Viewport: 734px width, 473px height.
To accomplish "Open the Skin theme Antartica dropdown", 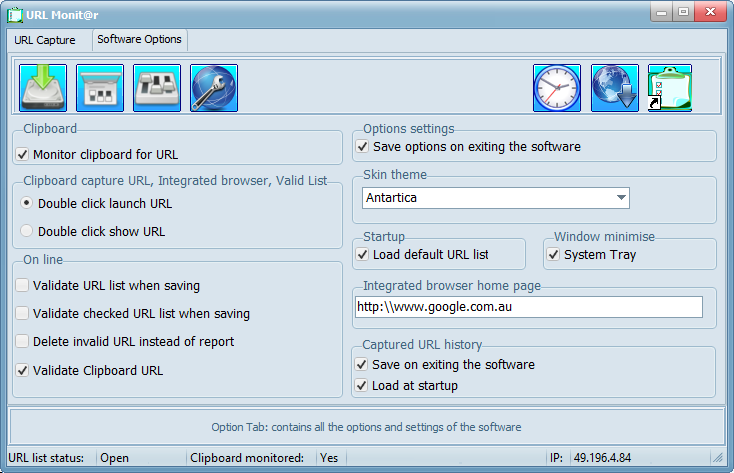I will (x=496, y=198).
